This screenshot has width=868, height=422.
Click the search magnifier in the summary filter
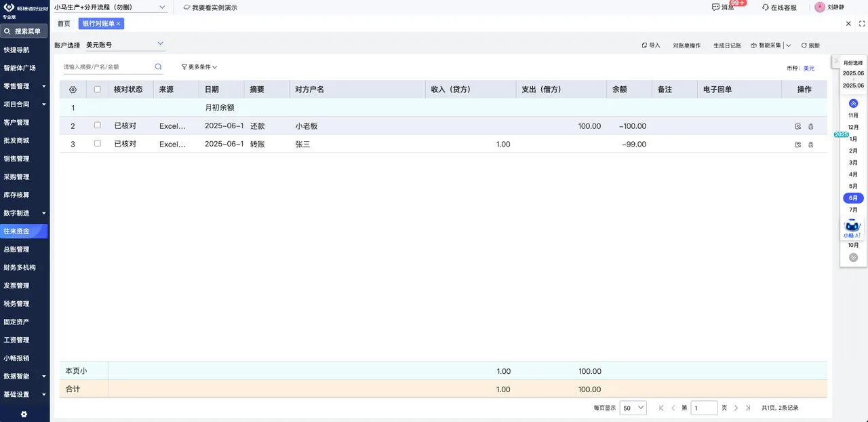coord(158,66)
